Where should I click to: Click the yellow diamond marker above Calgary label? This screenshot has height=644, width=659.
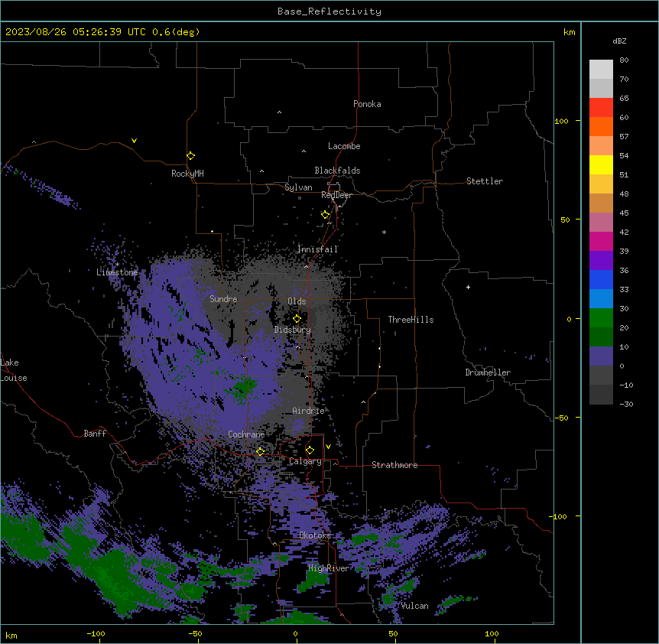point(310,450)
